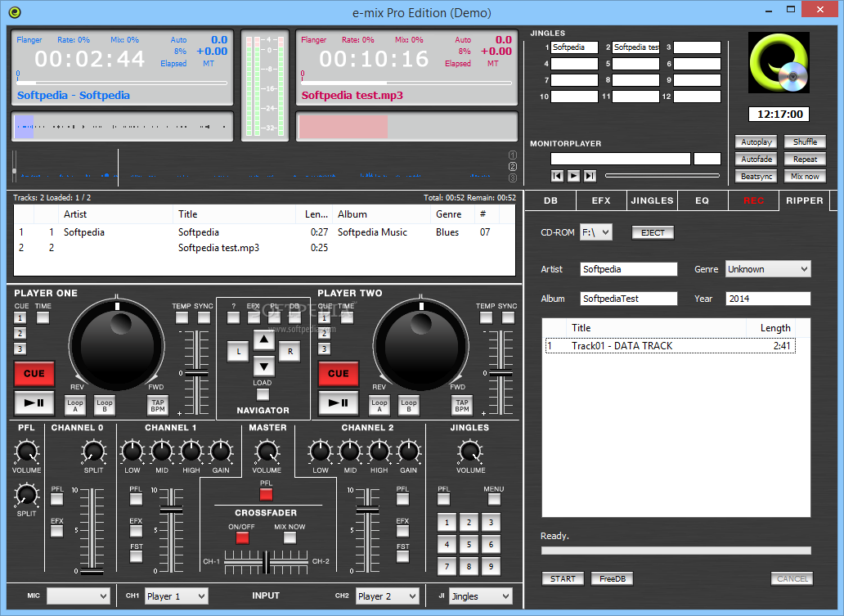Screen dimensions: 844x616
Task: Click the Monitorplayer play button
Action: coord(574,176)
